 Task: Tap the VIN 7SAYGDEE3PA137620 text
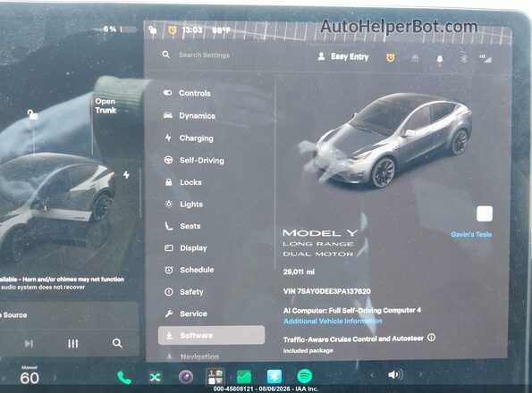[x=326, y=291]
